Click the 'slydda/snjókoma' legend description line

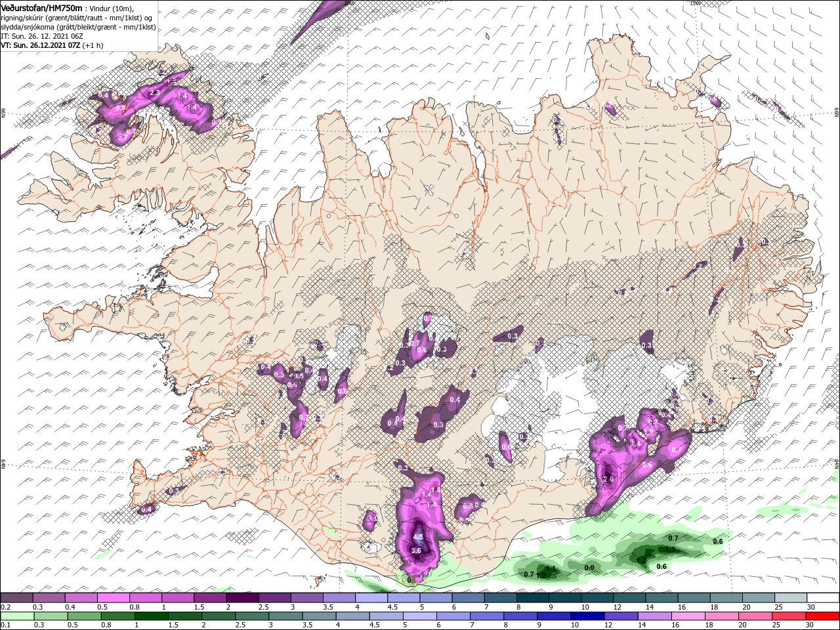(x=77, y=27)
